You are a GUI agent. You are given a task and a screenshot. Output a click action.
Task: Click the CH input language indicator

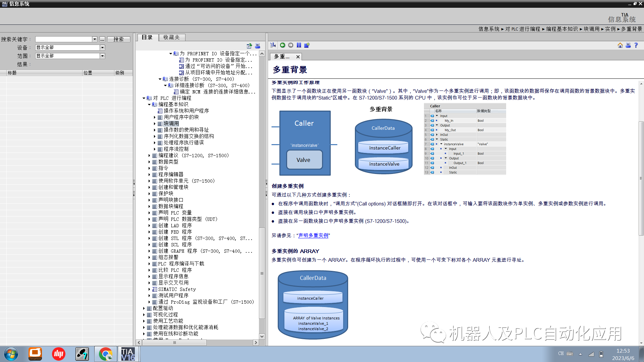click(561, 354)
